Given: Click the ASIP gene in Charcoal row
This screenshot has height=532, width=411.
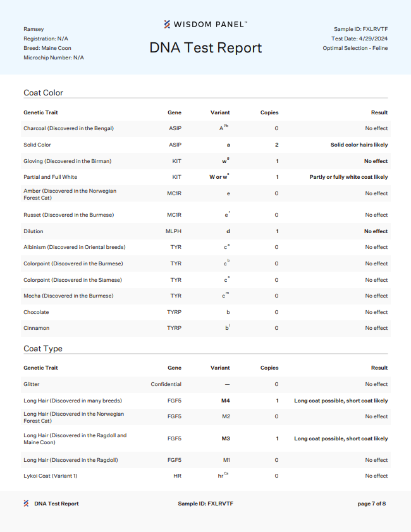Looking at the screenshot, I should point(175,128).
